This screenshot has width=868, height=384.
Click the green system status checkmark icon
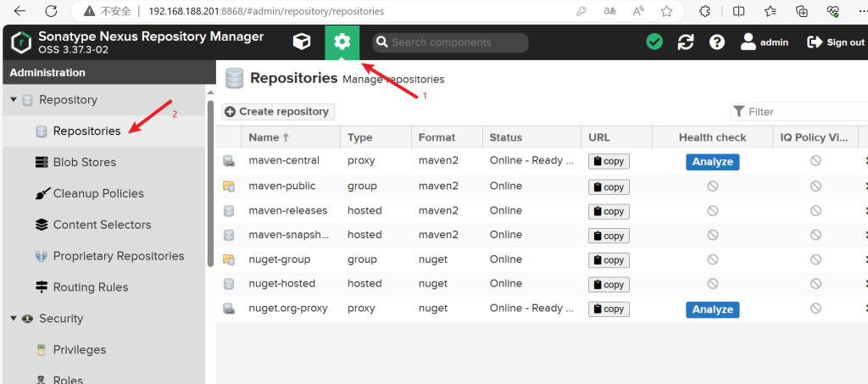(x=654, y=42)
